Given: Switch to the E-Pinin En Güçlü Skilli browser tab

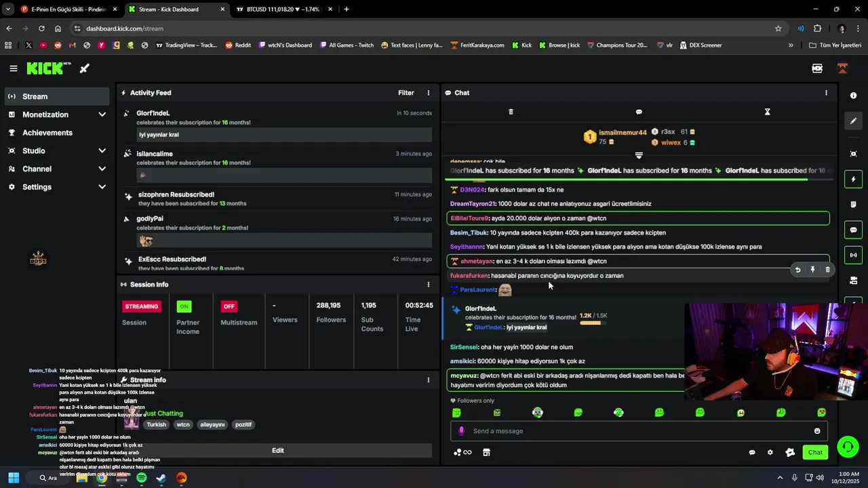Looking at the screenshot, I should click(x=68, y=9).
